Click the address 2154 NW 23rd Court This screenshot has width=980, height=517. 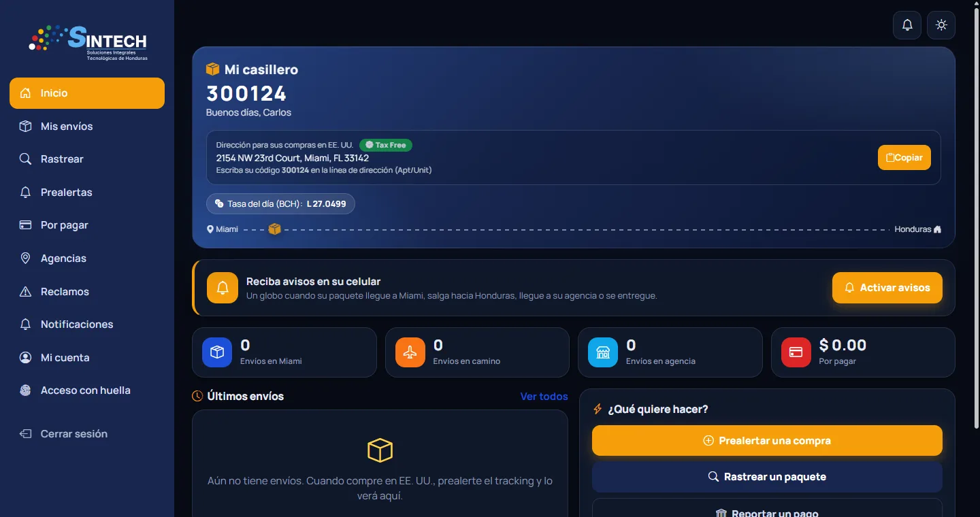293,158
